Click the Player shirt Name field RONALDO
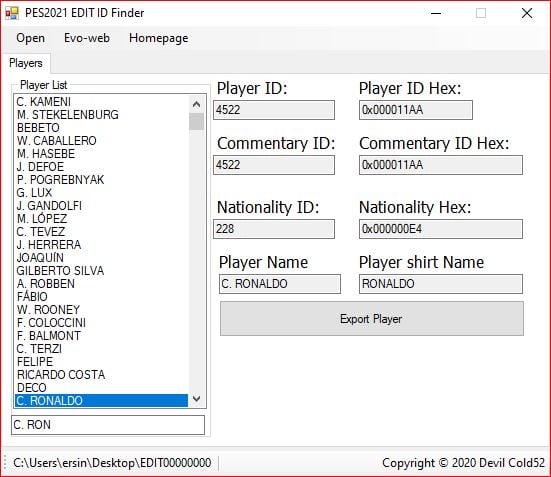 (x=441, y=284)
